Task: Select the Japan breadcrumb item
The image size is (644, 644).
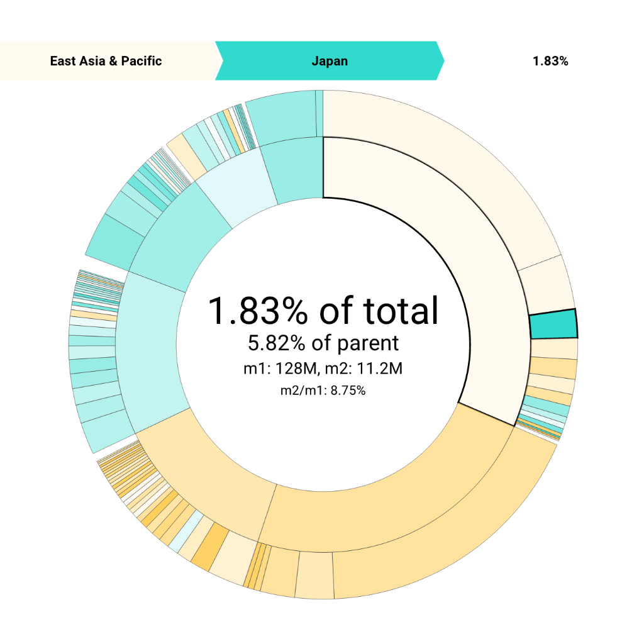Action: [x=330, y=61]
